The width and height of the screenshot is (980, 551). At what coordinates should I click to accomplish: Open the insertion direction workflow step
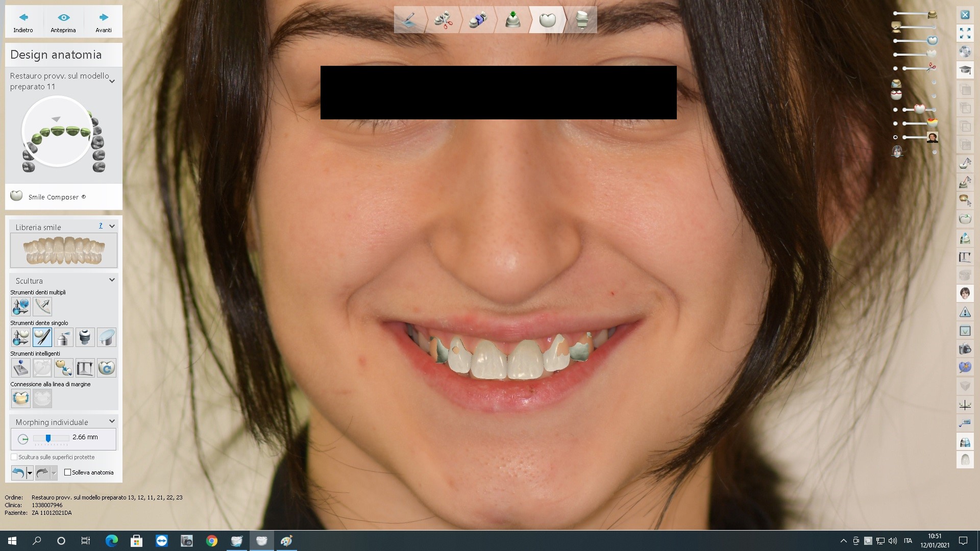pos(478,20)
